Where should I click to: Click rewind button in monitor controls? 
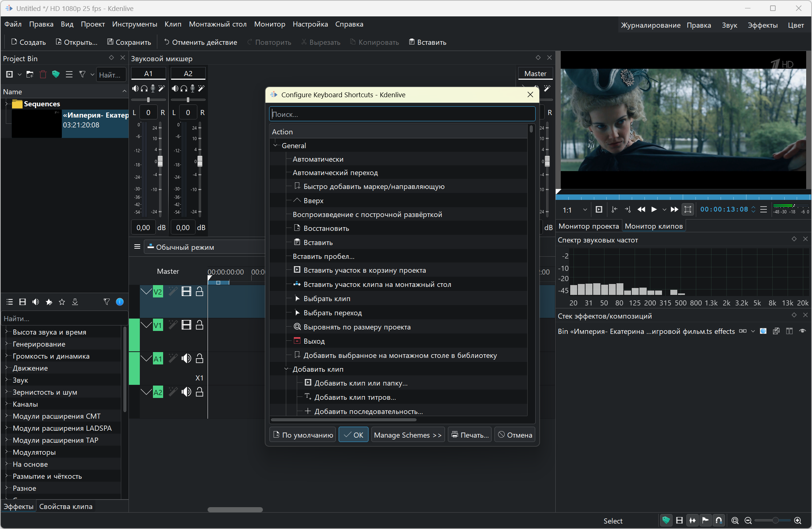(x=641, y=209)
